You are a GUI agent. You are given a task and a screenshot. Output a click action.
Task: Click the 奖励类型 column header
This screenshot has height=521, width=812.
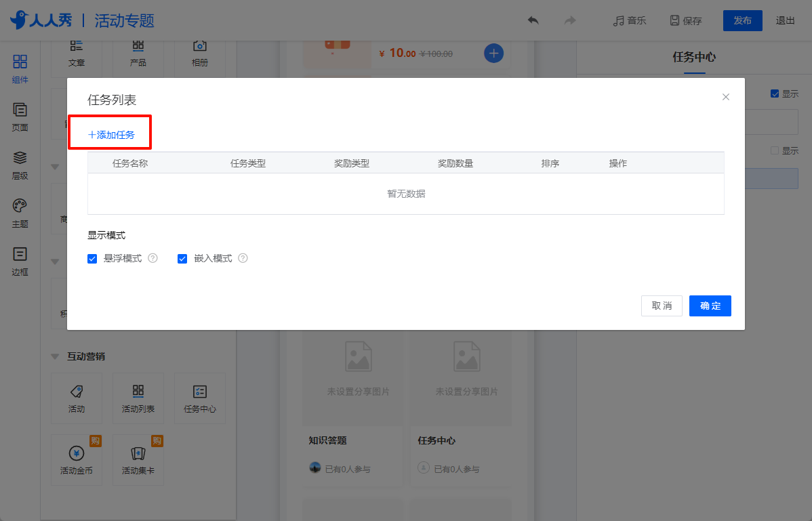pos(352,163)
